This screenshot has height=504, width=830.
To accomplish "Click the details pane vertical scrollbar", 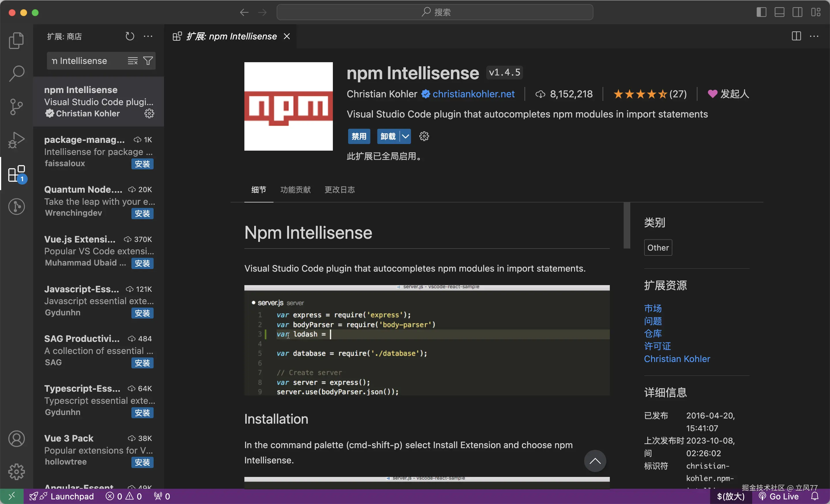I will [627, 226].
